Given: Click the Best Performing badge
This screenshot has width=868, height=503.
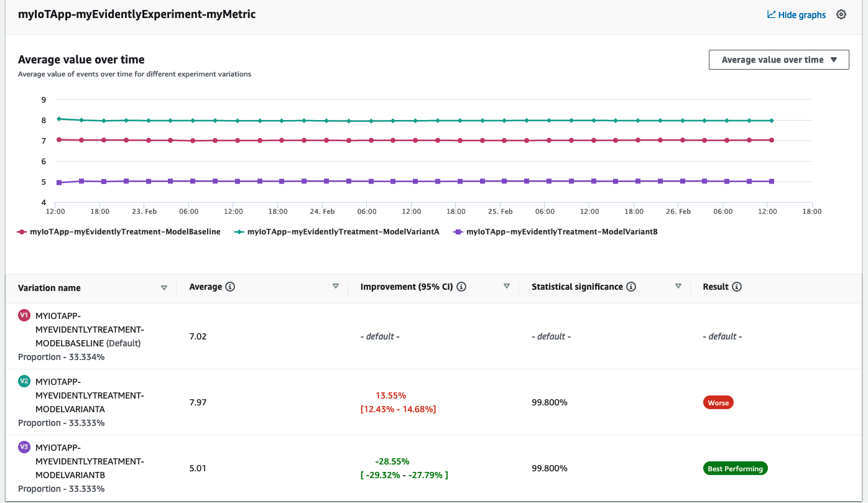Looking at the screenshot, I should [x=735, y=468].
